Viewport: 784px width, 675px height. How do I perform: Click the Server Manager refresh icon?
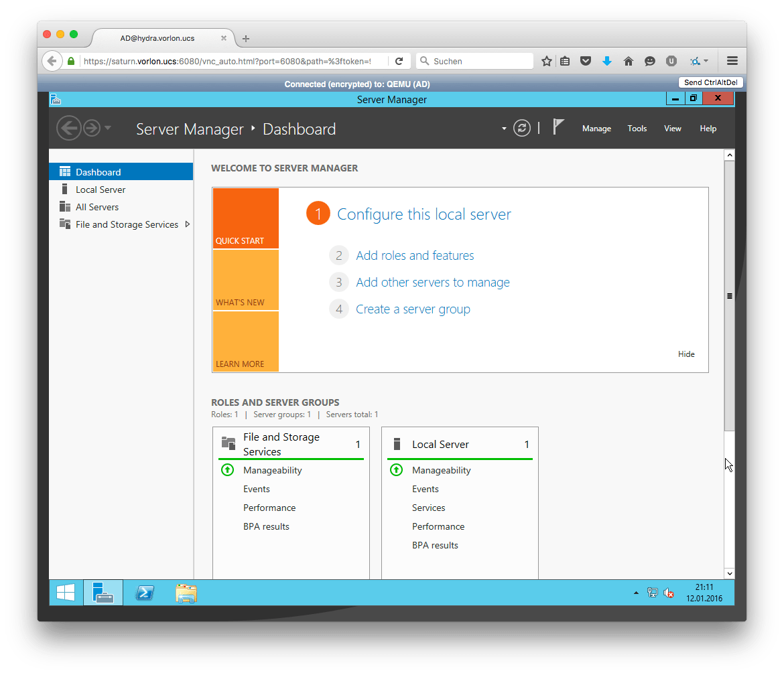click(x=521, y=129)
